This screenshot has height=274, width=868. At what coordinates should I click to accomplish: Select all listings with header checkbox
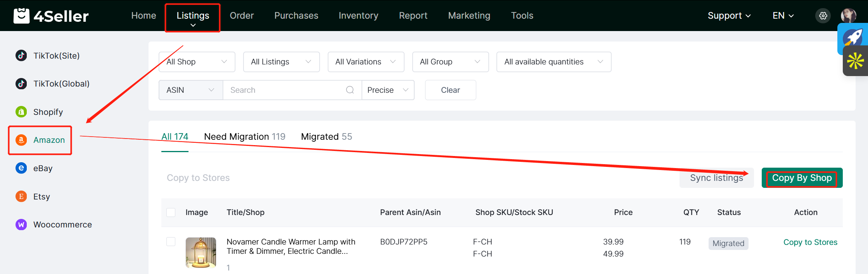pyautogui.click(x=171, y=212)
